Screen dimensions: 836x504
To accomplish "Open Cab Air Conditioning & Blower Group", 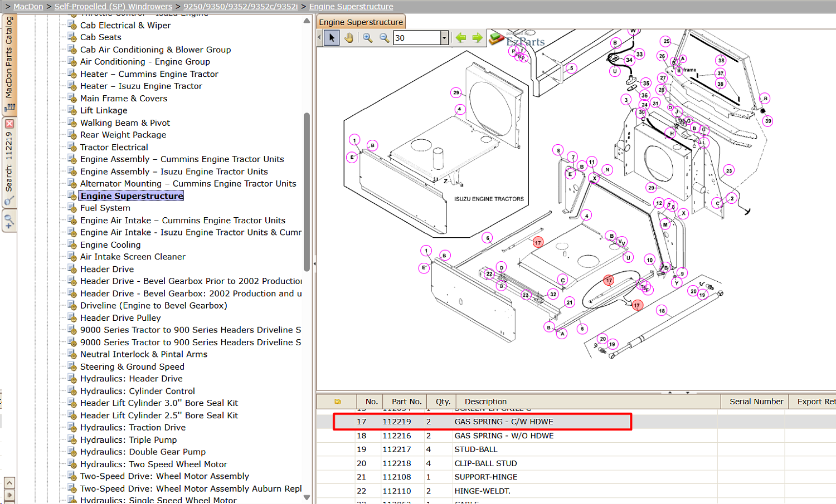I will [155, 50].
